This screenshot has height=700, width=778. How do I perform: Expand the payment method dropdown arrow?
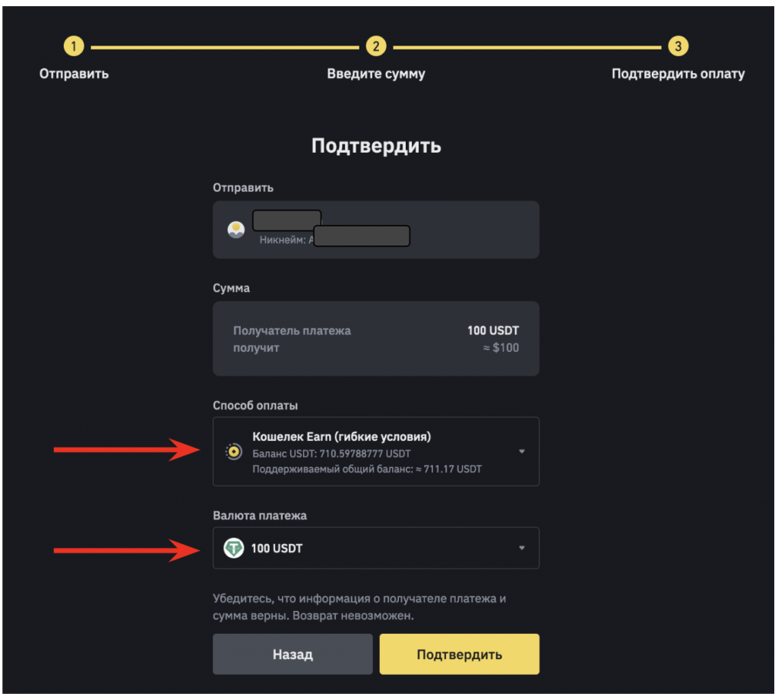[522, 451]
